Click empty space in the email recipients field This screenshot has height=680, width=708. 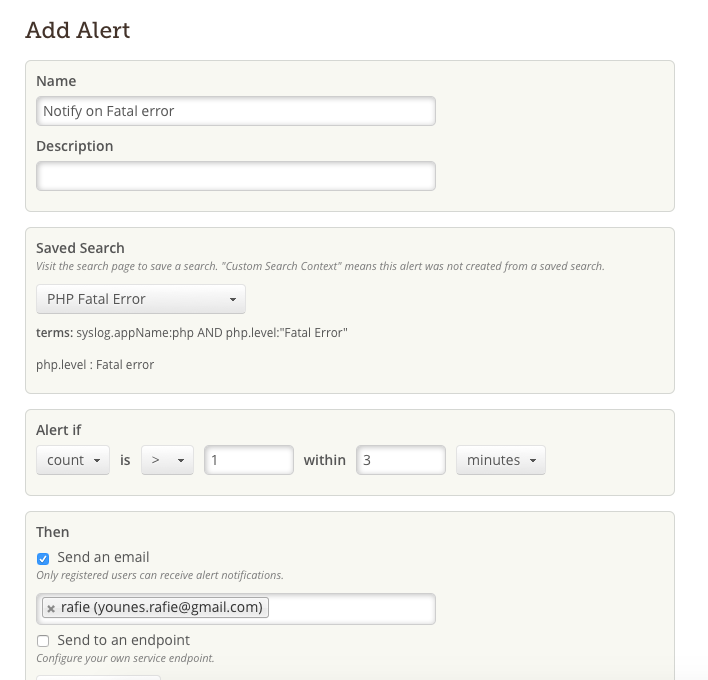pyautogui.click(x=350, y=608)
